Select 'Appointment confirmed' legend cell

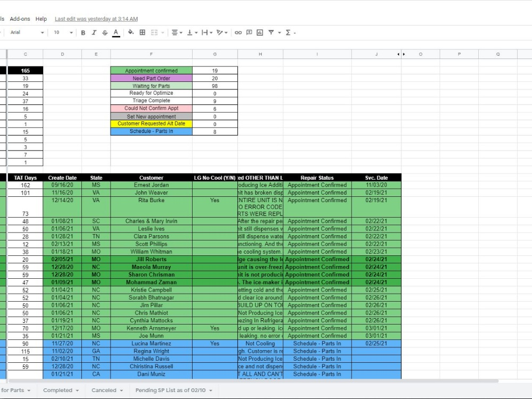[151, 71]
